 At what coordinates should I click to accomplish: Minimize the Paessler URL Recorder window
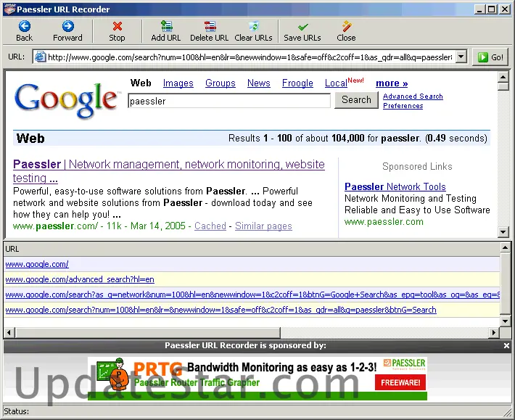click(x=479, y=9)
